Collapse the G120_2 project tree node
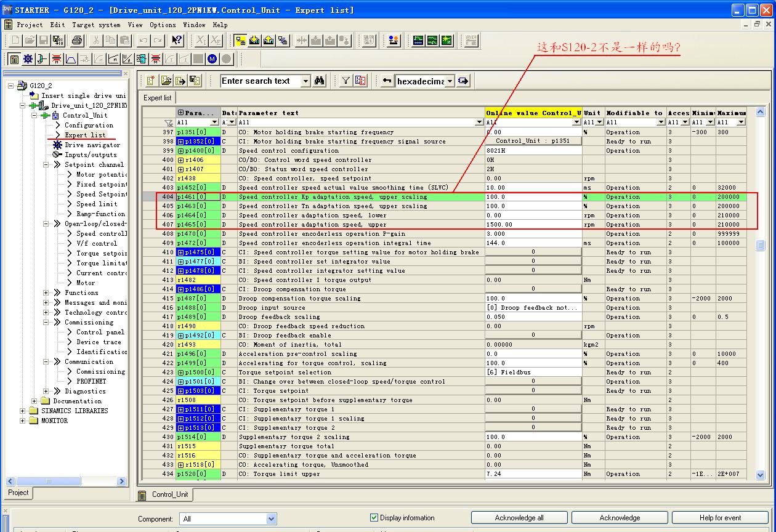Image resolution: width=776 pixels, height=532 pixels. (x=10, y=86)
